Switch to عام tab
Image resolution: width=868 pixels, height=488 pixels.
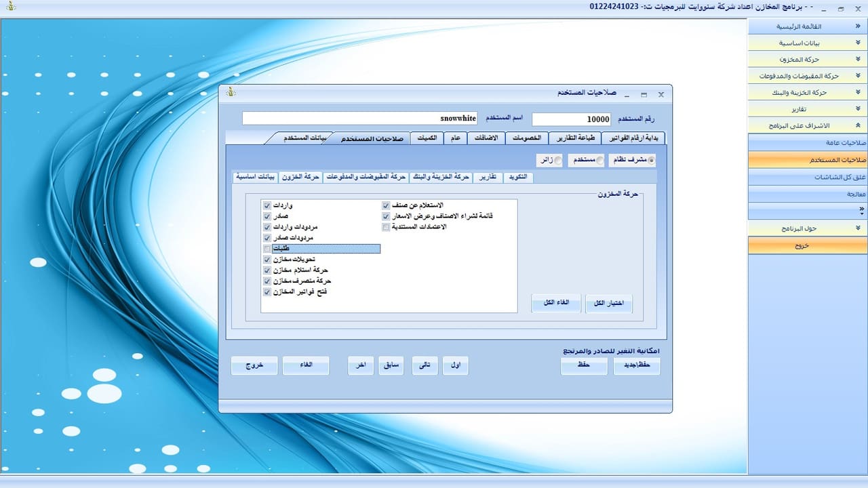tap(455, 138)
